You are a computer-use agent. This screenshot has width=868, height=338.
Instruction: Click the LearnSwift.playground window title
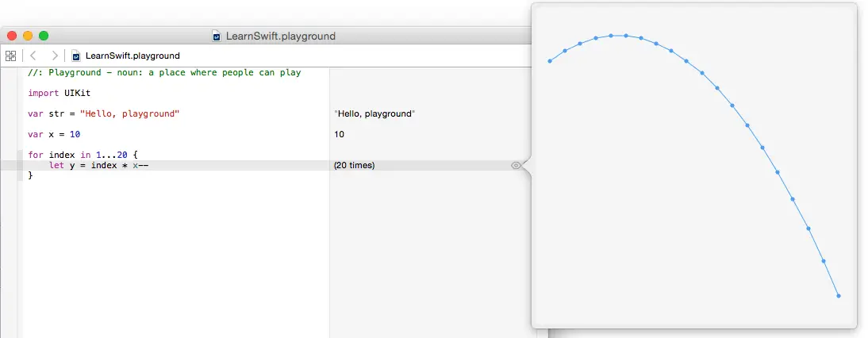[x=281, y=36]
